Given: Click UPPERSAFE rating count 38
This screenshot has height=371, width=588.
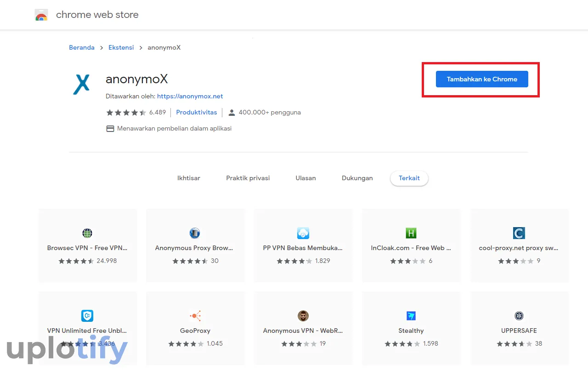Looking at the screenshot, I should click(538, 344).
